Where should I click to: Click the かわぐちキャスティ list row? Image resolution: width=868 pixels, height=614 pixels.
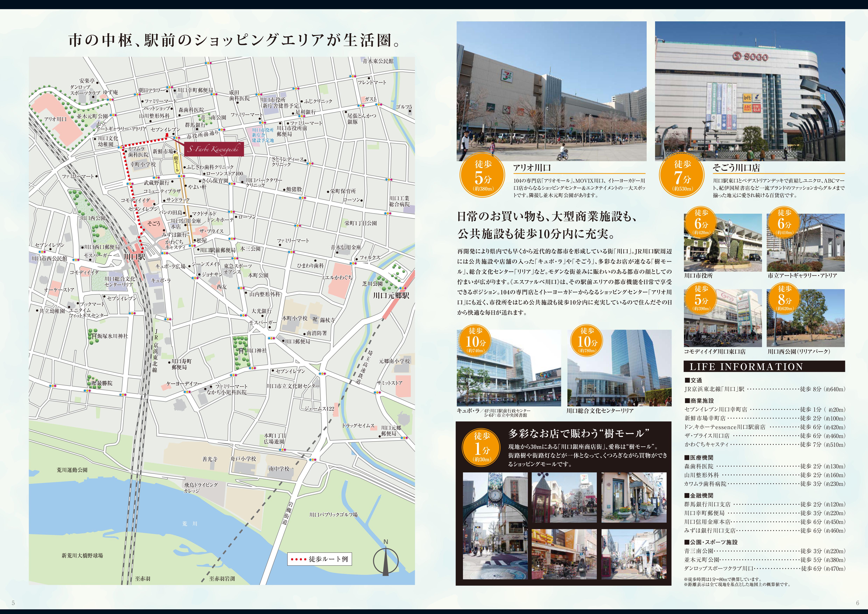click(764, 444)
